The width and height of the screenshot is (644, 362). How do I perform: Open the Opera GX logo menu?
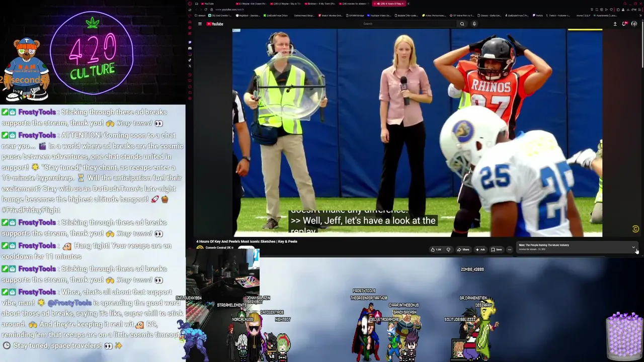point(190,4)
